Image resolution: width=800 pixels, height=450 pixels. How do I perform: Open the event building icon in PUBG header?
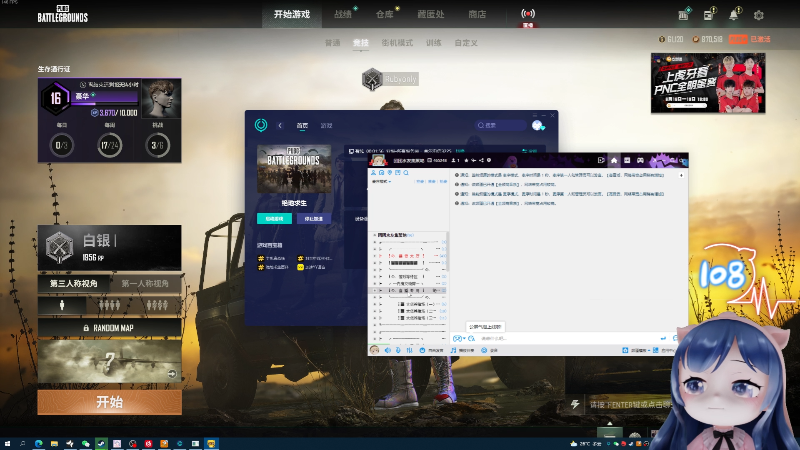684,15
